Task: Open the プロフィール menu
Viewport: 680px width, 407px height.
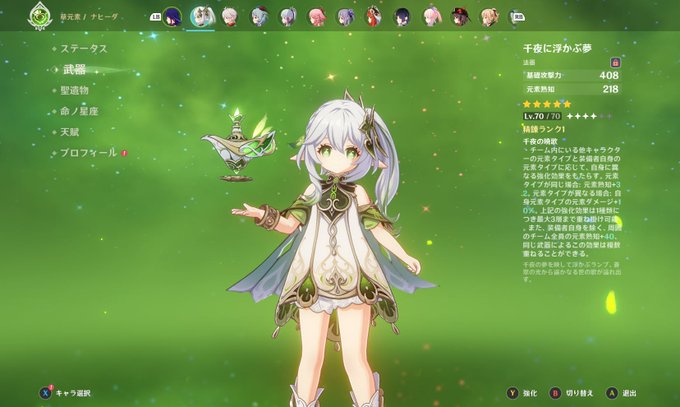Action: 88,153
